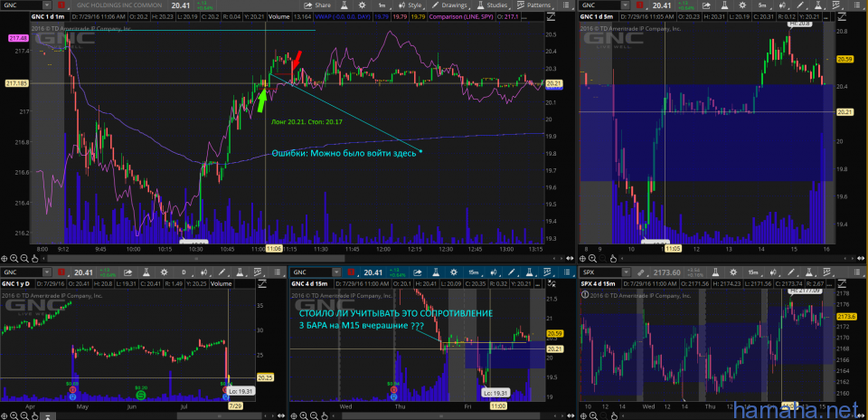Zoom out on the GNC 15m chart

coord(314,415)
